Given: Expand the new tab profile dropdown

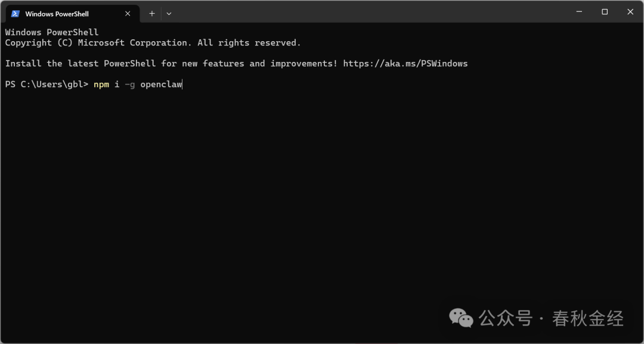Looking at the screenshot, I should tap(169, 13).
